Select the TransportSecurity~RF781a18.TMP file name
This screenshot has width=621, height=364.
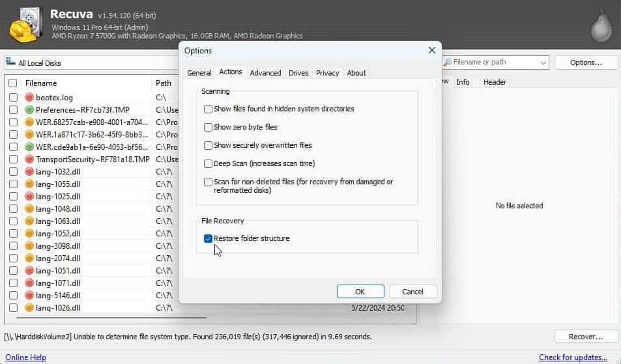(93, 159)
